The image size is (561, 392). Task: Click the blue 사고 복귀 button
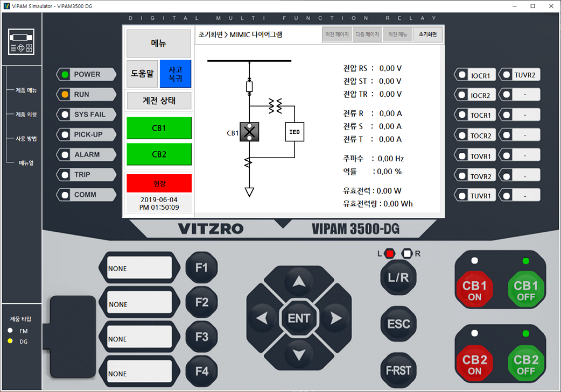coord(176,74)
